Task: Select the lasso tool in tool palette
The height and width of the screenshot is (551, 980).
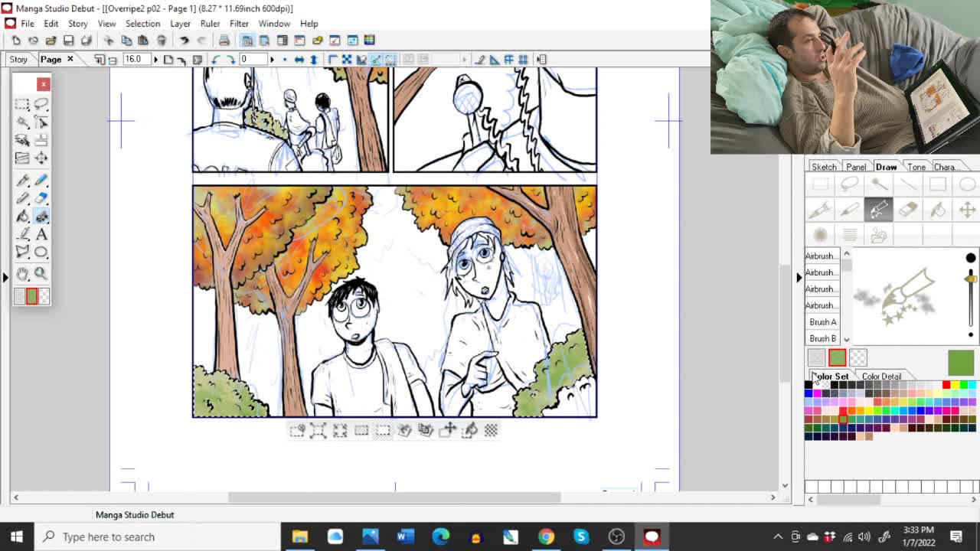Action: click(41, 105)
